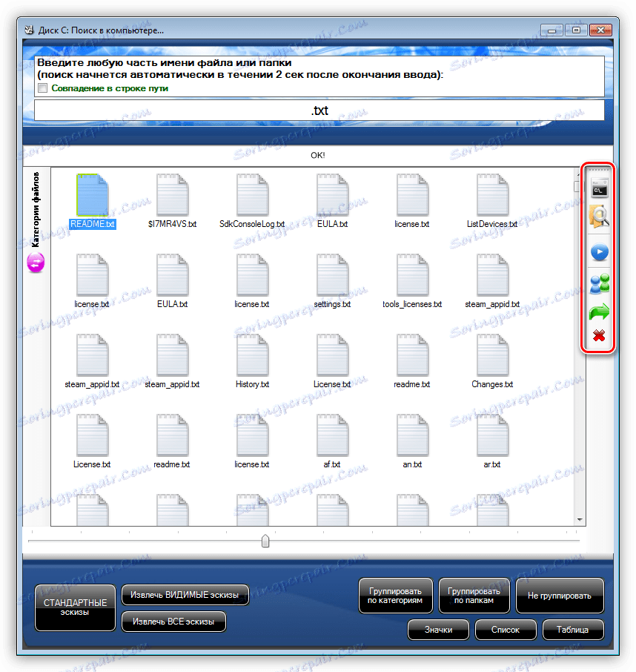Click the thumbnail size slider handle

(x=265, y=541)
